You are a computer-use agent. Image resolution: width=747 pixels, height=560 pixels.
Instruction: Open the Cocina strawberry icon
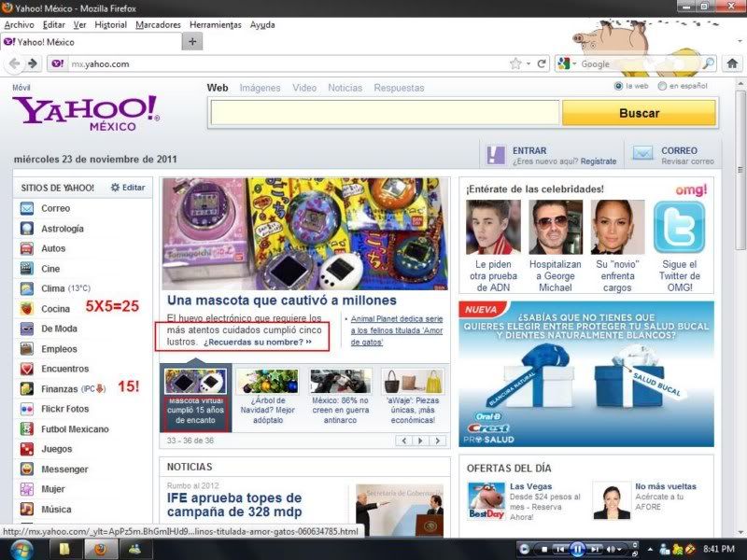[x=27, y=309]
